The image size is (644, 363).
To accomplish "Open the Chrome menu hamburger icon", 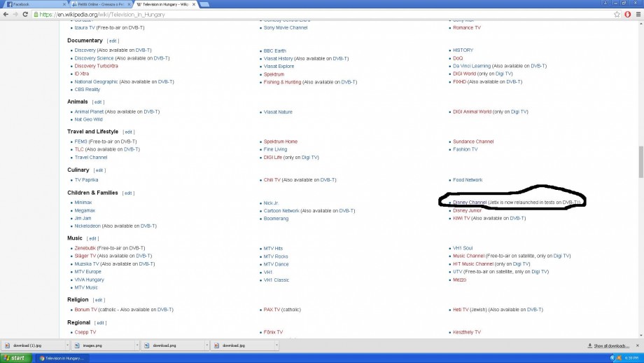I will [638, 15].
